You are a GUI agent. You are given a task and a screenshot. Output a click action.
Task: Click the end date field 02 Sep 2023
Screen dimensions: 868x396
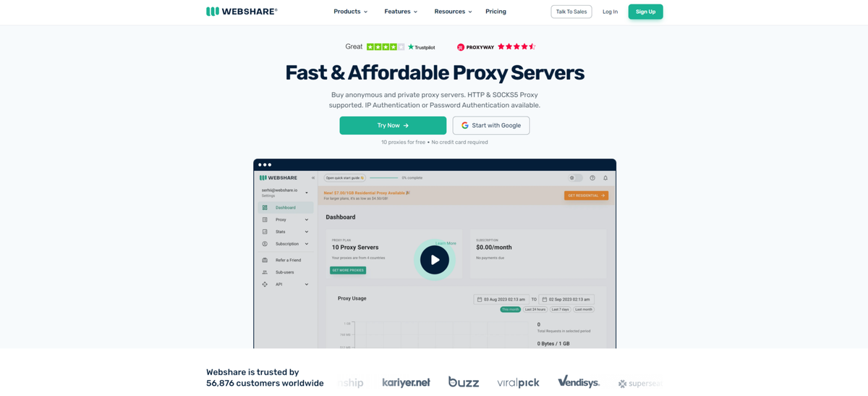(x=567, y=299)
